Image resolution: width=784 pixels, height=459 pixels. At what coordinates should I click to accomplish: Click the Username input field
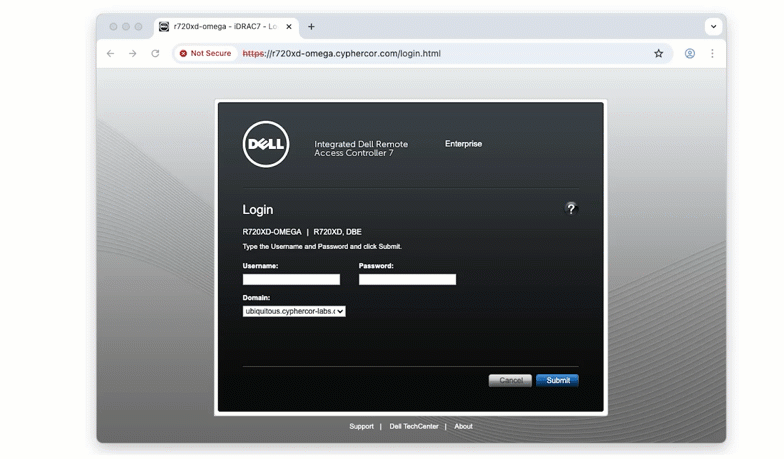[x=291, y=280]
